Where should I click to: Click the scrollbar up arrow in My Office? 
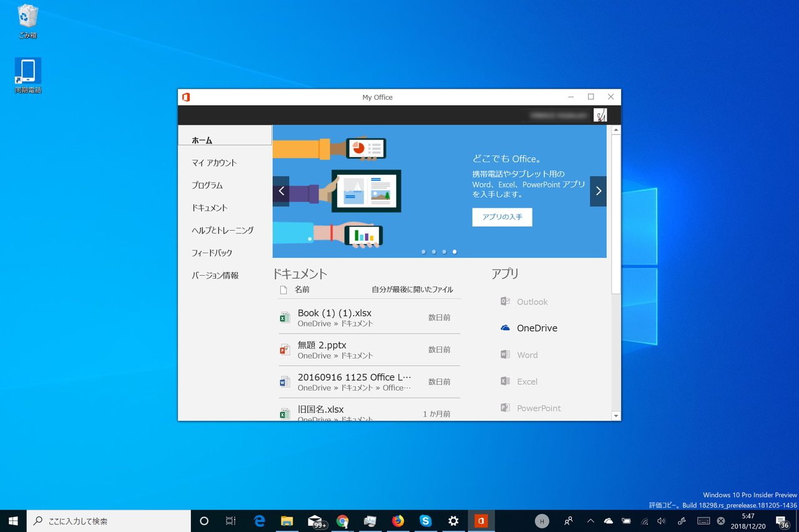[x=616, y=130]
